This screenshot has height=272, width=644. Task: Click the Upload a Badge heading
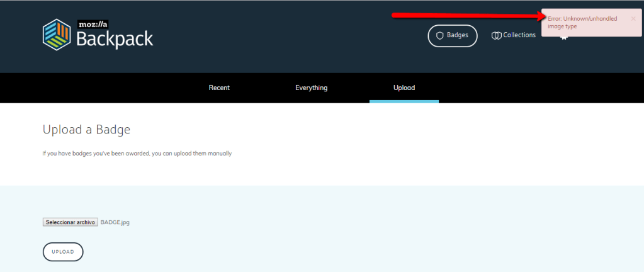(x=86, y=130)
